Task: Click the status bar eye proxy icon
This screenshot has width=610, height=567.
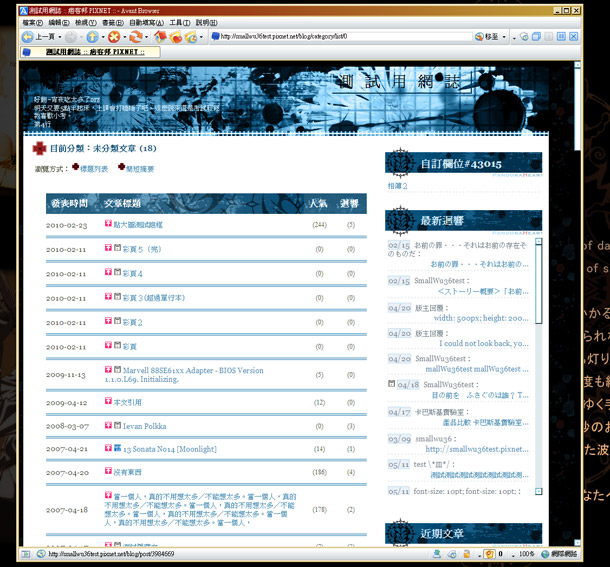Action: (452, 553)
